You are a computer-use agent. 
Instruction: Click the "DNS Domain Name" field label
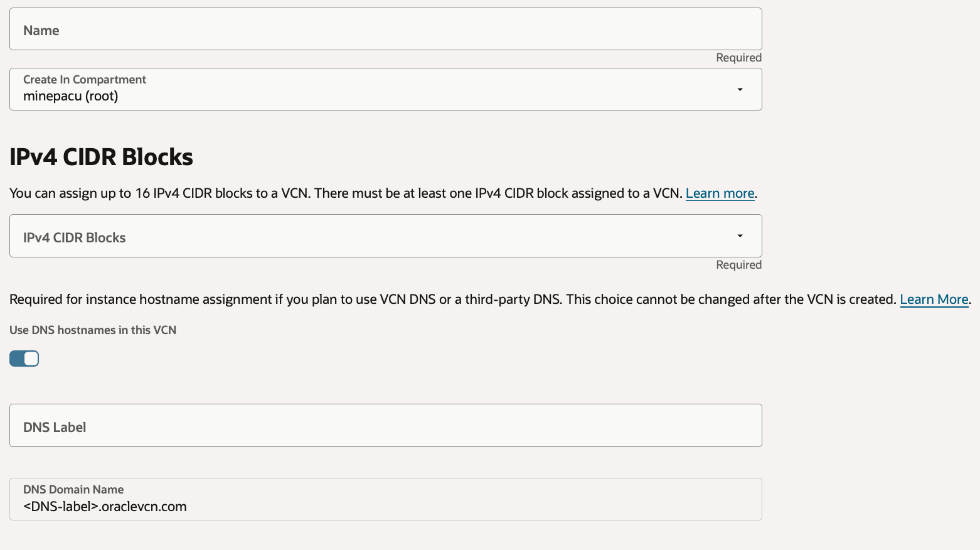tap(73, 490)
